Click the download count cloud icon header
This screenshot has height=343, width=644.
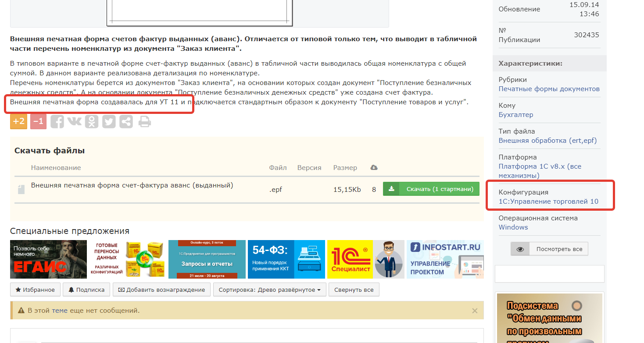374,168
